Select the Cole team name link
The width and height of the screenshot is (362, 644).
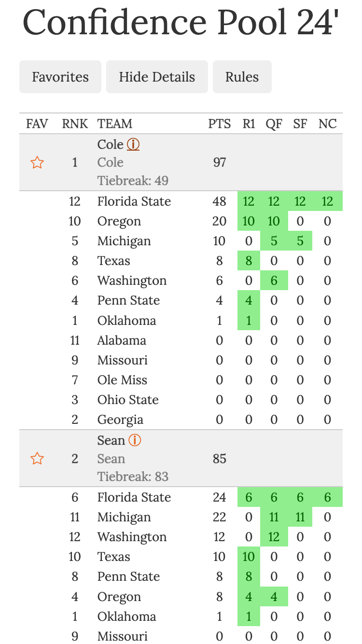coord(111,144)
